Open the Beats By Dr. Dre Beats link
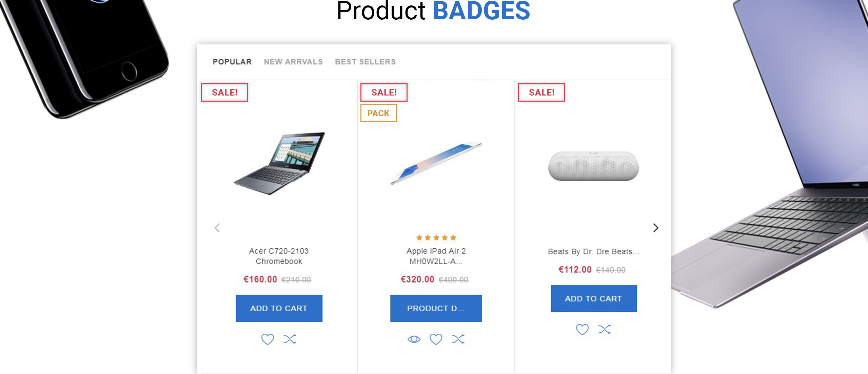The image size is (868, 374). pos(594,252)
